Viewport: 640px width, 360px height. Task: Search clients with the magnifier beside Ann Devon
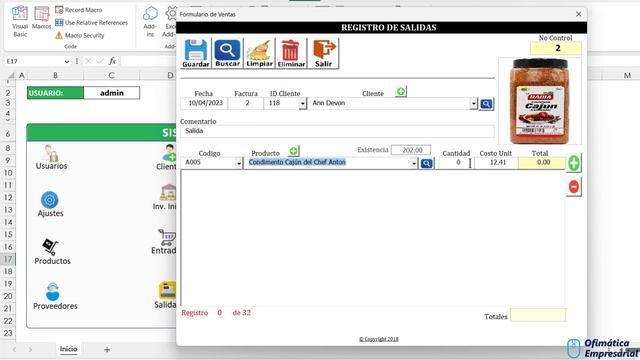[486, 104]
